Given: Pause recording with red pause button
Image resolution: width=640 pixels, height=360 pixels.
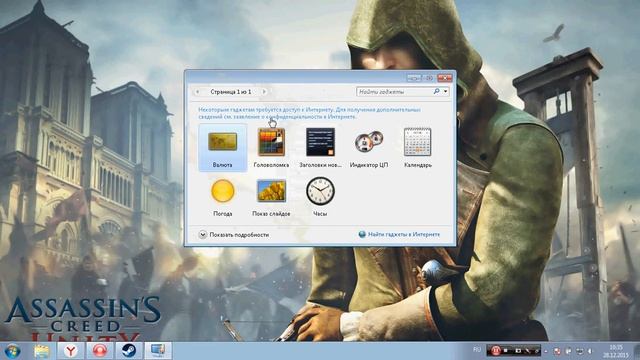Looking at the screenshot, I should click(x=496, y=351).
